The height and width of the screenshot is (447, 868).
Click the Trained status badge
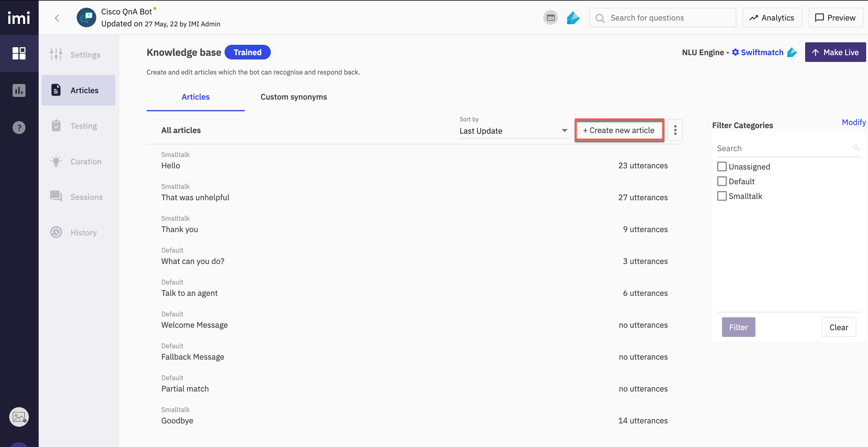pyautogui.click(x=247, y=52)
